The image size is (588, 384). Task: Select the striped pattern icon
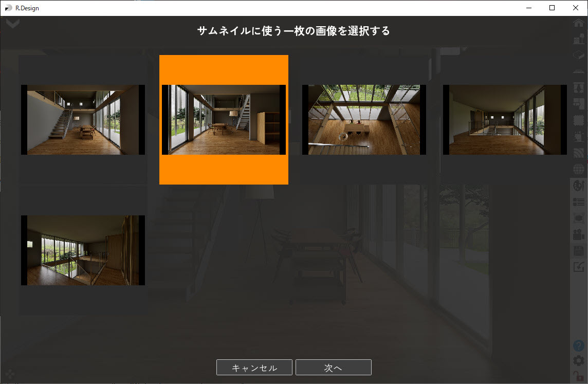pyautogui.click(x=579, y=153)
